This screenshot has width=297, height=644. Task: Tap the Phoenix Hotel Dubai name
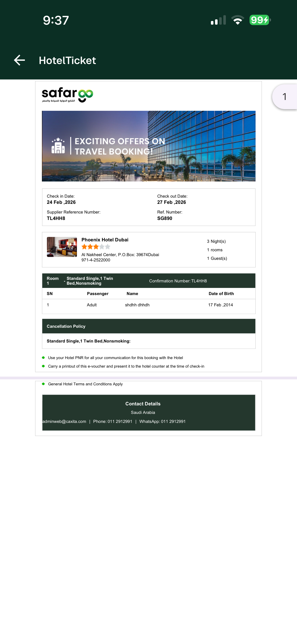(105, 240)
